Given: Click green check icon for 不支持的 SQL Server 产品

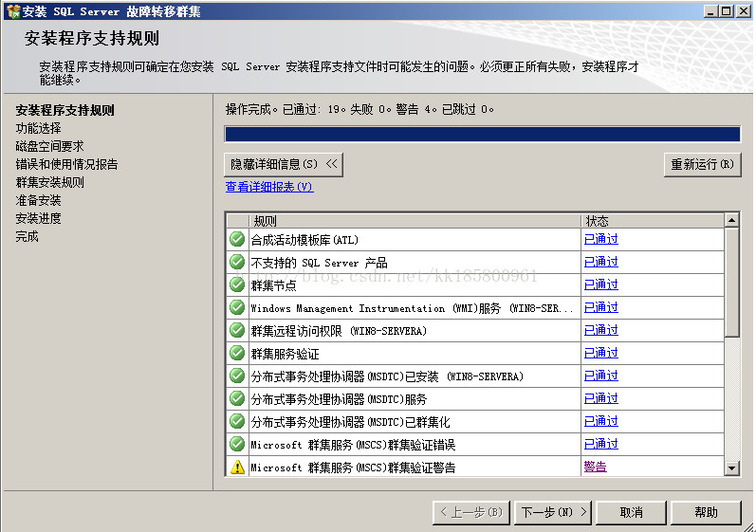Looking at the screenshot, I should coord(237,262).
